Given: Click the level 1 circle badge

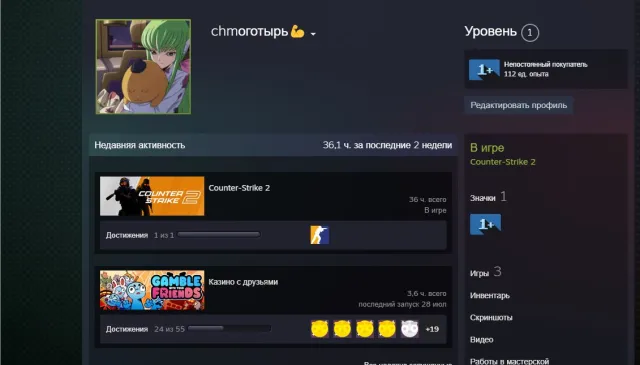Looking at the screenshot, I should [x=530, y=33].
